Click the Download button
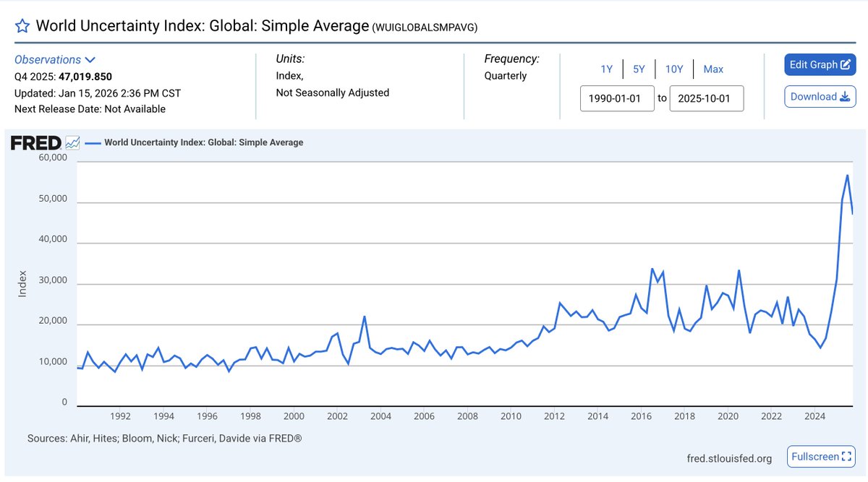 [820, 96]
